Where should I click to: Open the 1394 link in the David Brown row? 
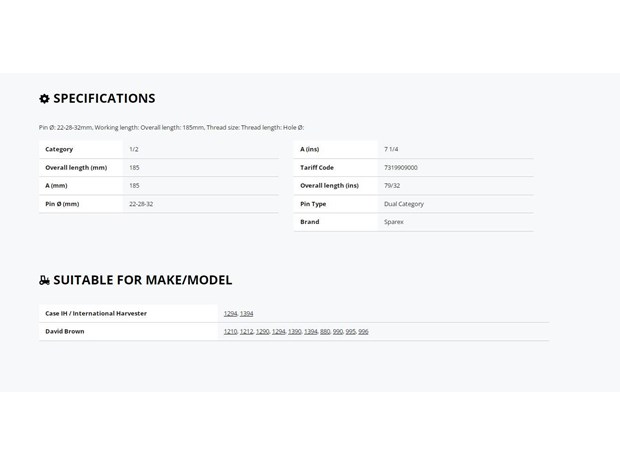(311, 332)
